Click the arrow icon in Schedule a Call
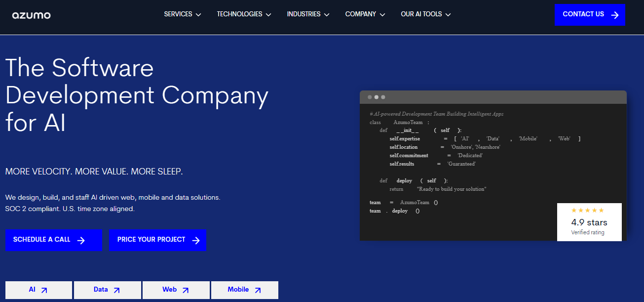The image size is (644, 302). point(81,240)
